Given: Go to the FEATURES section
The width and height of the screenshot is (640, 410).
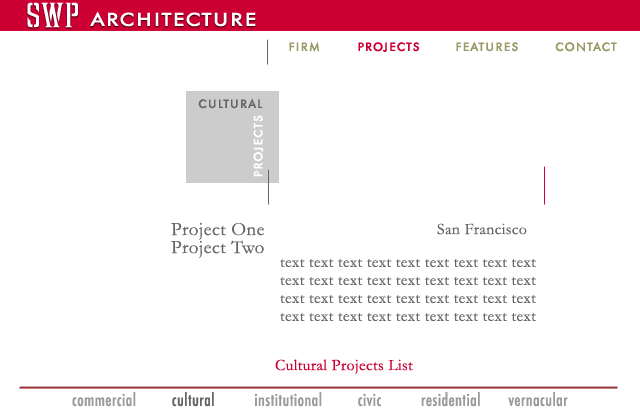Looking at the screenshot, I should tap(487, 47).
